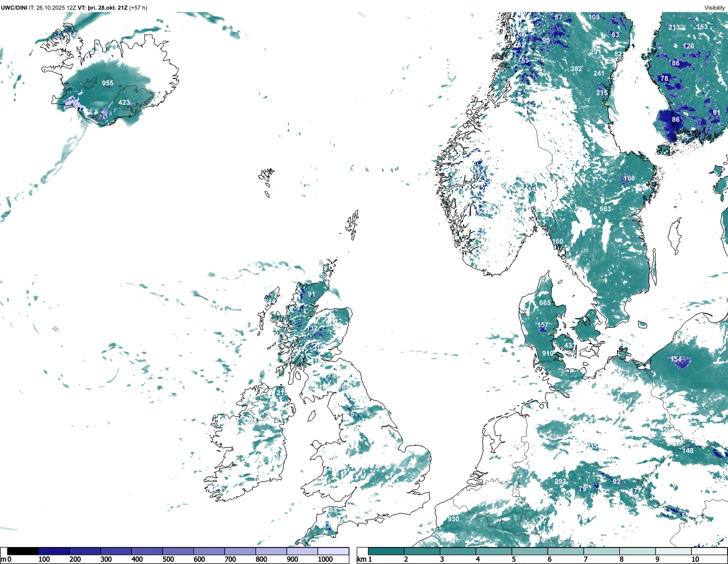Viewport: 728px width, 564px height.
Task: Click the '168' value near Swedish east coast
Action: (x=629, y=178)
